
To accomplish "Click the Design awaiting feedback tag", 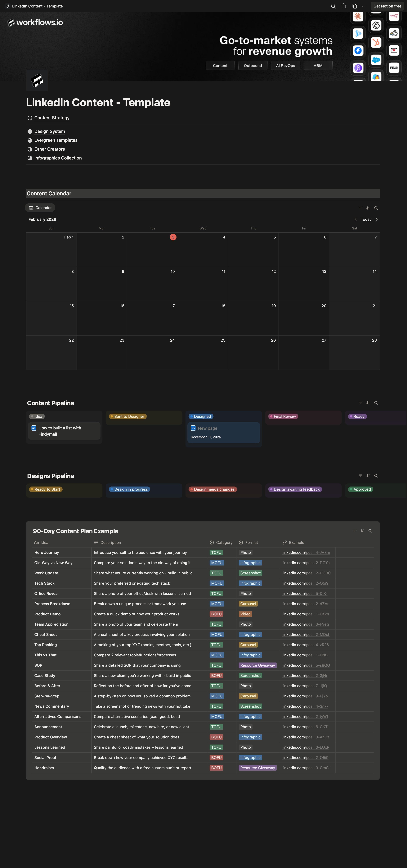I will tap(295, 489).
